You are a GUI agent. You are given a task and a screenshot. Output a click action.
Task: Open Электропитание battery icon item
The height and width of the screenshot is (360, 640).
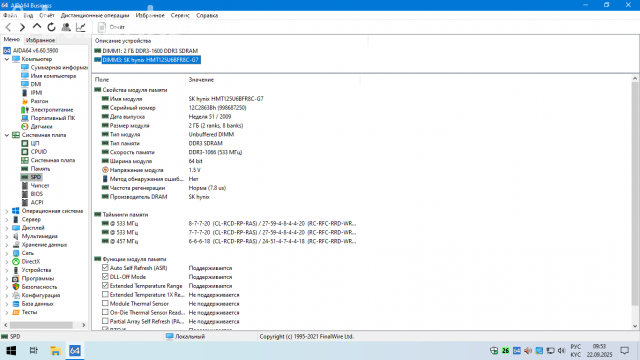(x=25, y=110)
